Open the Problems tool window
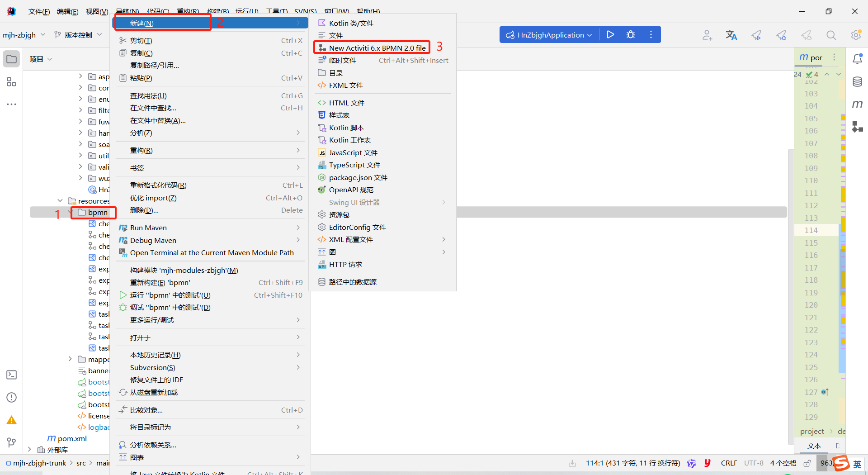868x475 pixels. [x=11, y=398]
